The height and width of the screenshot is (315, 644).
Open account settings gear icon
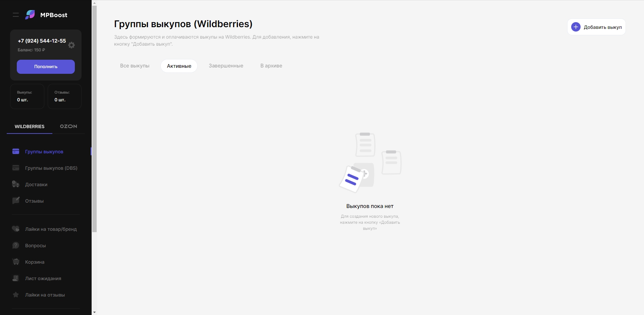[71, 45]
